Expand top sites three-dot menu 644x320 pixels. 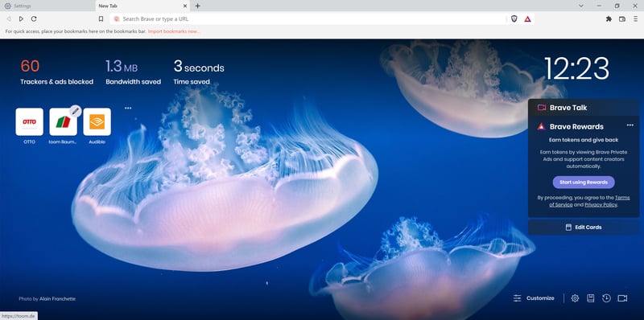click(x=128, y=109)
